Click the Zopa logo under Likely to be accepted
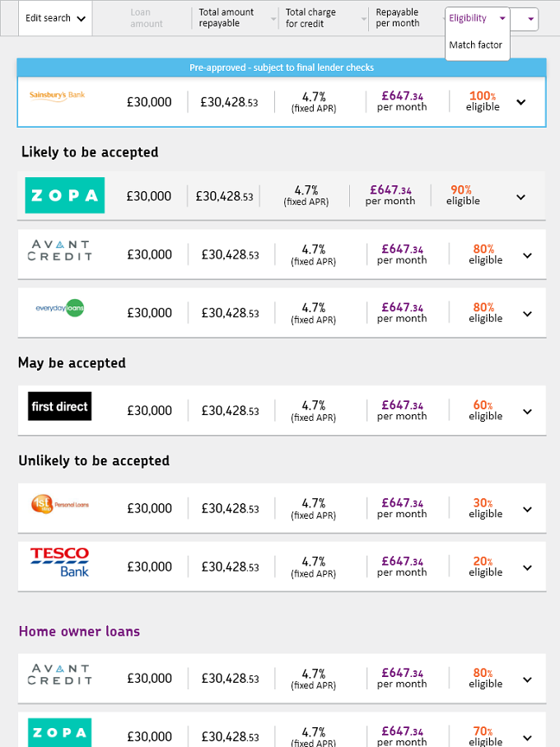This screenshot has width=560, height=747. coord(65,195)
